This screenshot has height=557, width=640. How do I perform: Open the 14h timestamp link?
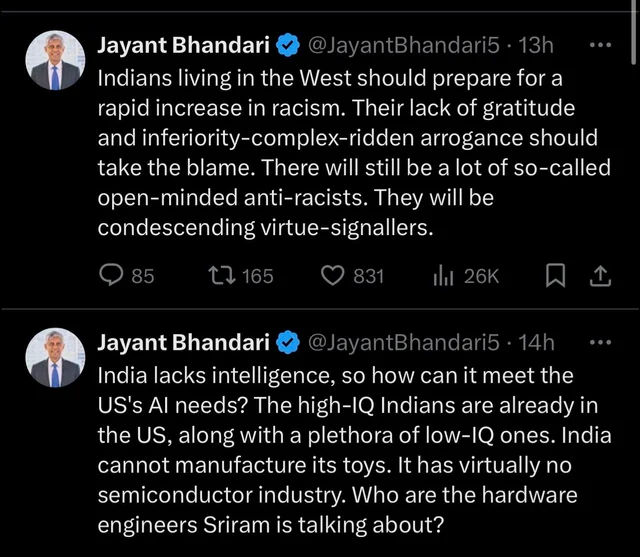click(535, 342)
